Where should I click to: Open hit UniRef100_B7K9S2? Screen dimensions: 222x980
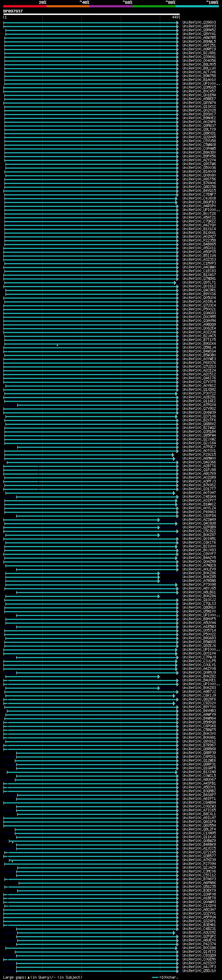pos(199,485)
